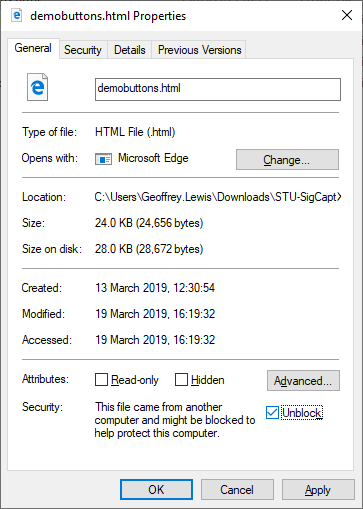Click inside the demobuttons.html filename field

(x=218, y=89)
